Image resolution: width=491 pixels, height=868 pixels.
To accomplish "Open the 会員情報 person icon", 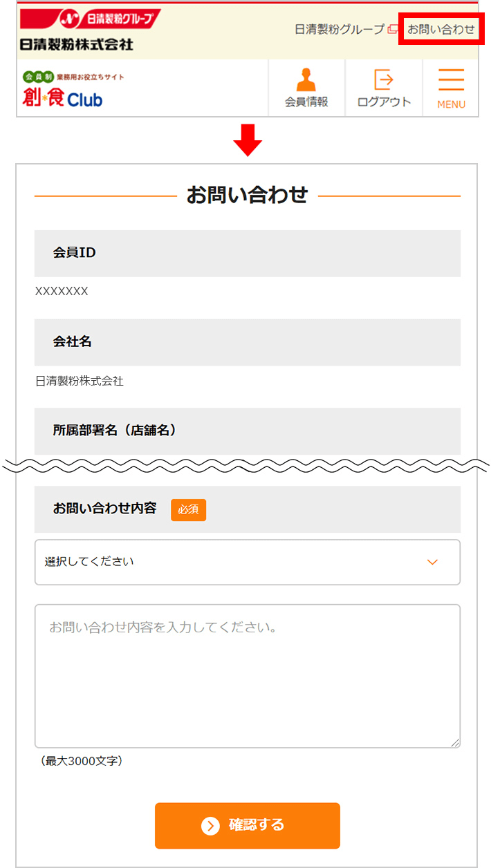I will (306, 79).
